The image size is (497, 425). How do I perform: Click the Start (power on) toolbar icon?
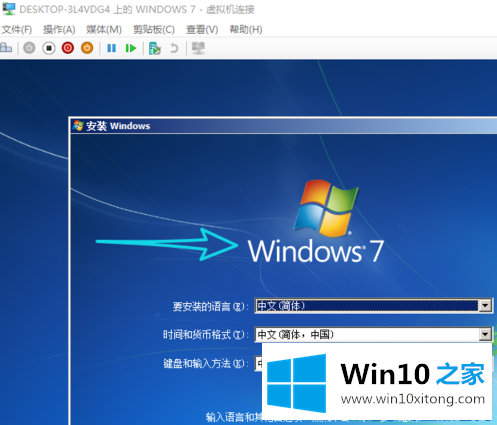click(x=29, y=48)
